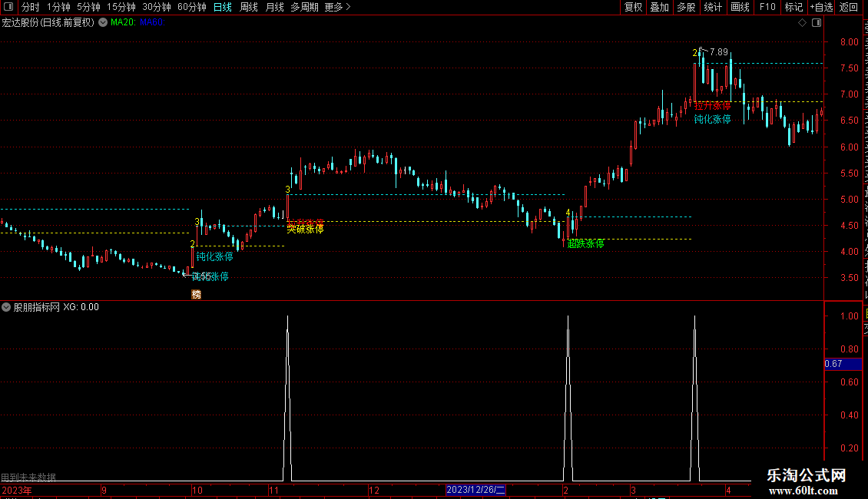Viewport: 868px width, 499px height.
Task: Click the 复权 adjustment button
Action: point(633,7)
